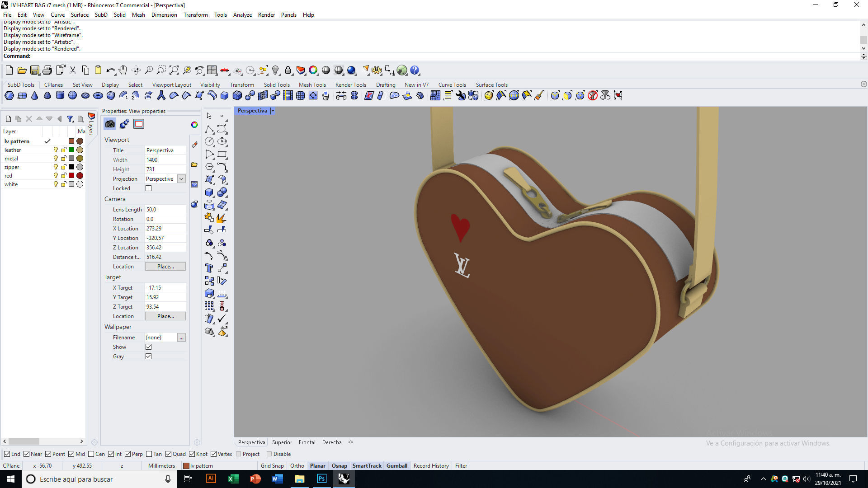Click the Box solid tool in sidebar

(x=209, y=192)
